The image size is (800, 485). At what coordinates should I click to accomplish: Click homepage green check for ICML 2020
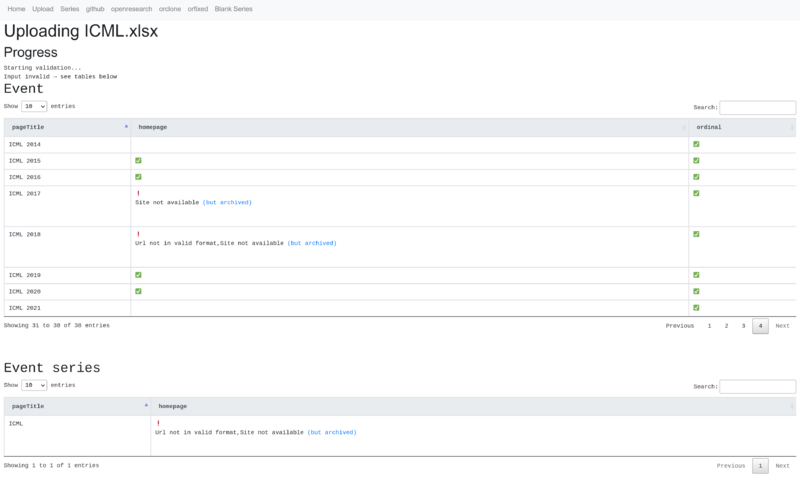point(138,291)
